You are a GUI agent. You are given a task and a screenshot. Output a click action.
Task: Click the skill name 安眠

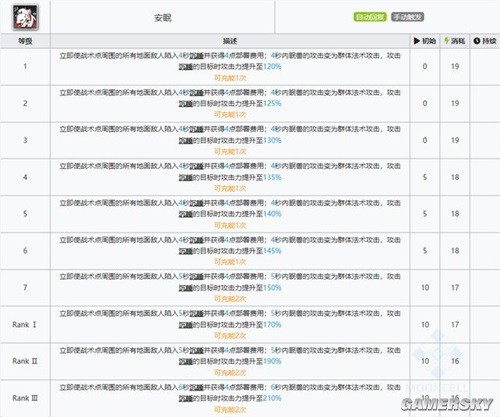point(163,18)
